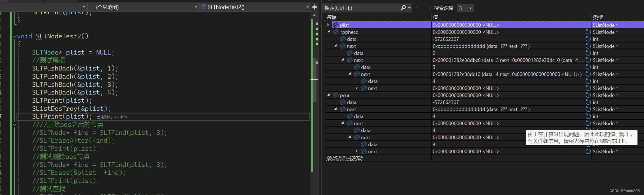Click the line SLTPushBack(&plist, 4);
The image size is (644, 195).
pos(75,92)
